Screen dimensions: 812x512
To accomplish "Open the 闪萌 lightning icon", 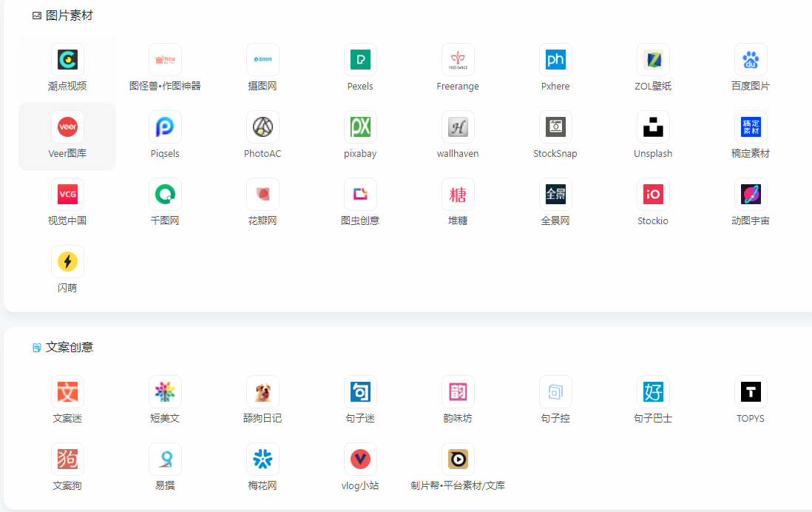I will (x=67, y=262).
